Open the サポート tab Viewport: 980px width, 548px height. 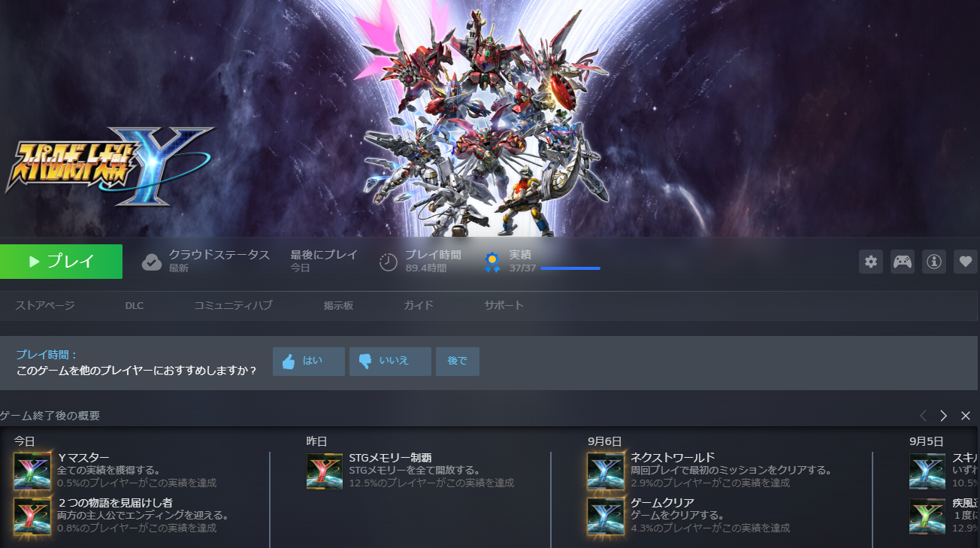click(504, 305)
